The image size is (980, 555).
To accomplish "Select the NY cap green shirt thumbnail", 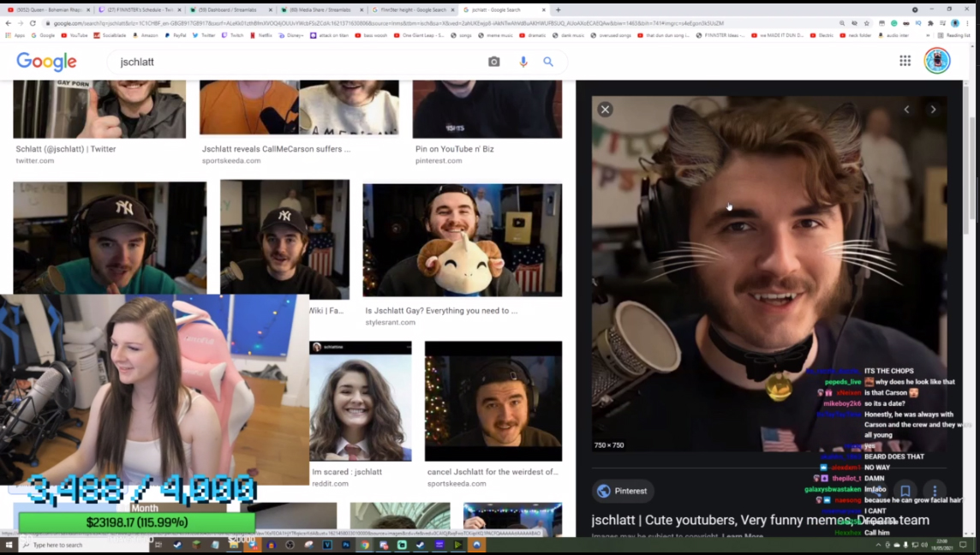I will (110, 238).
